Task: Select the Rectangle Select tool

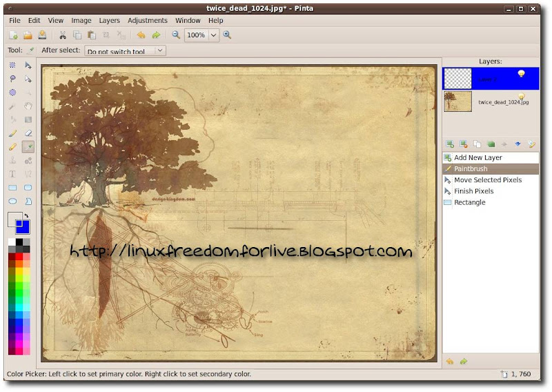Action: tap(12, 65)
